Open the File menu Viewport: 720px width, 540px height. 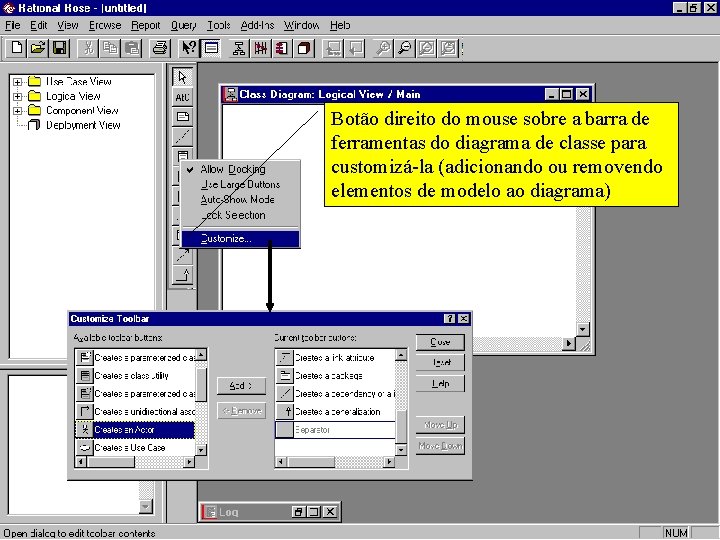point(12,25)
